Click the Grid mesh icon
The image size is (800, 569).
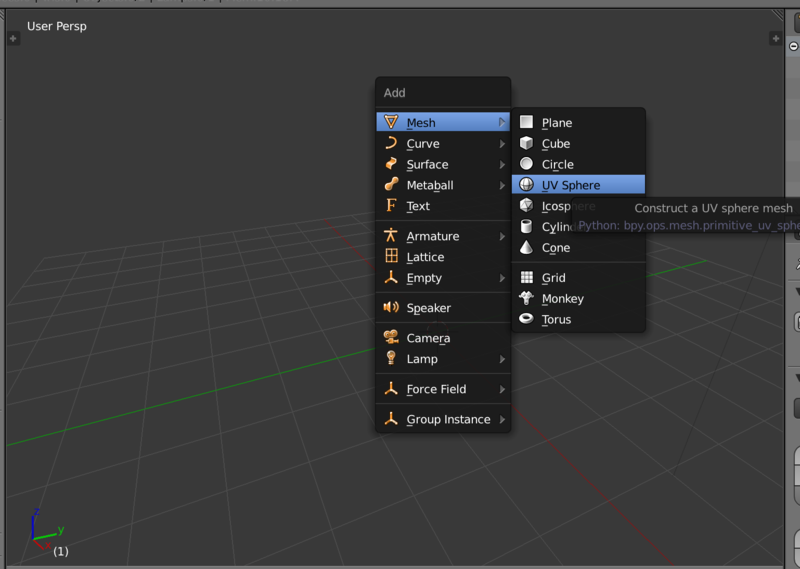[526, 277]
